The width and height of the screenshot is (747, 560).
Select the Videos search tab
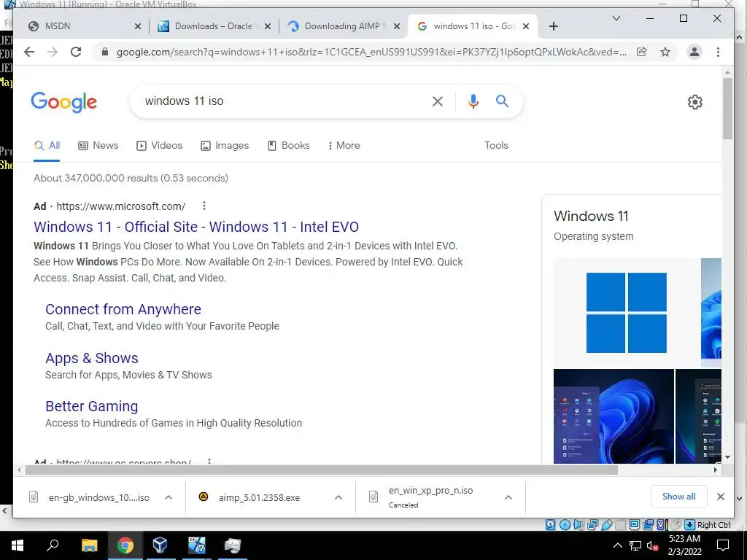point(160,145)
